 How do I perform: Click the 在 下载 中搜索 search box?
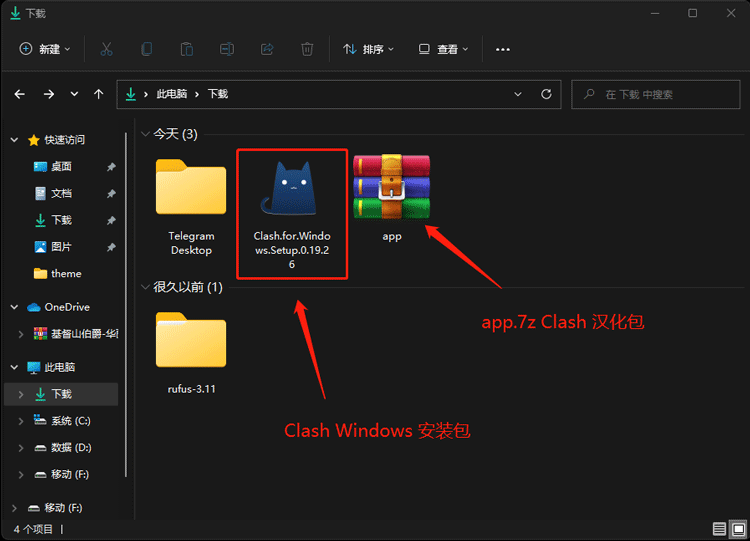660,94
